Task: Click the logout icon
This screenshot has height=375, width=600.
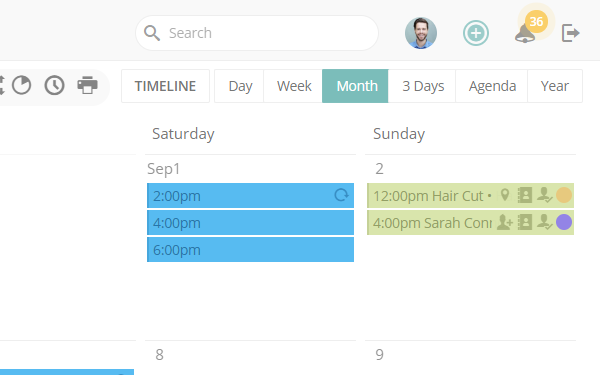Action: (x=570, y=33)
